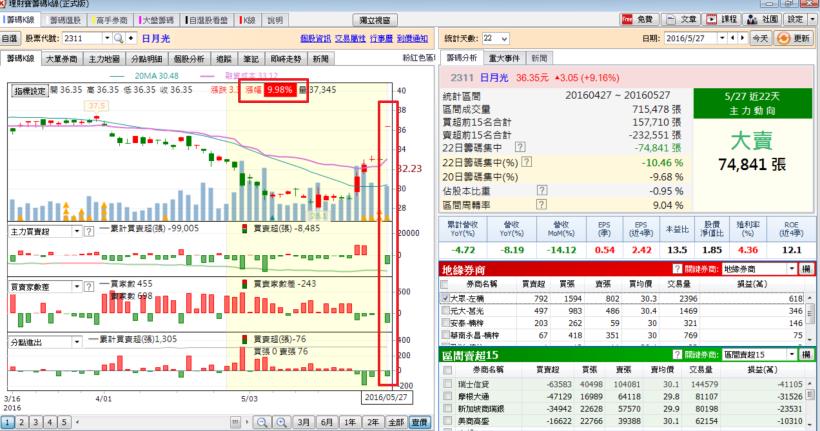Open 地緣券商 related-broker dropdown
Image resolution: width=820 pixels, height=431 pixels.
click(x=793, y=269)
